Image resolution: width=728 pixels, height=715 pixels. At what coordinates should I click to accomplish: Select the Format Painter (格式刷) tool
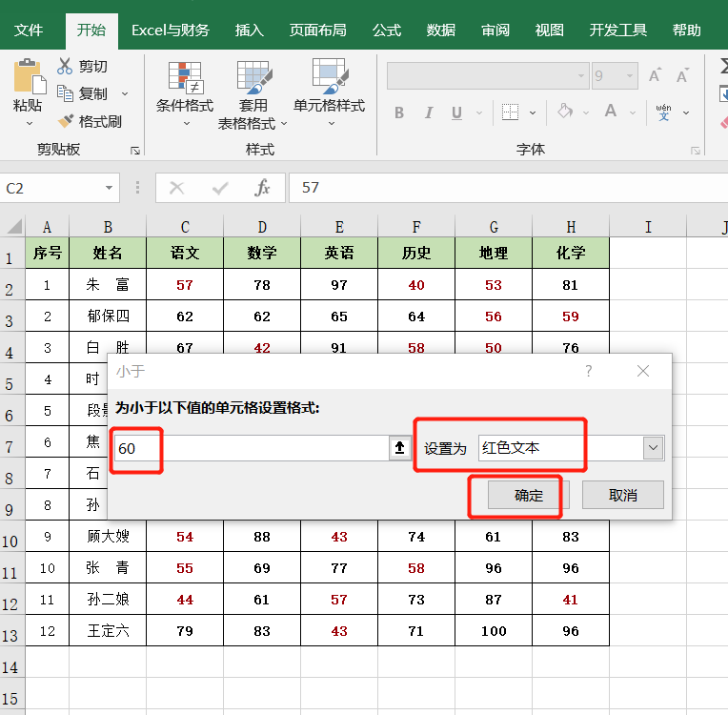click(90, 122)
